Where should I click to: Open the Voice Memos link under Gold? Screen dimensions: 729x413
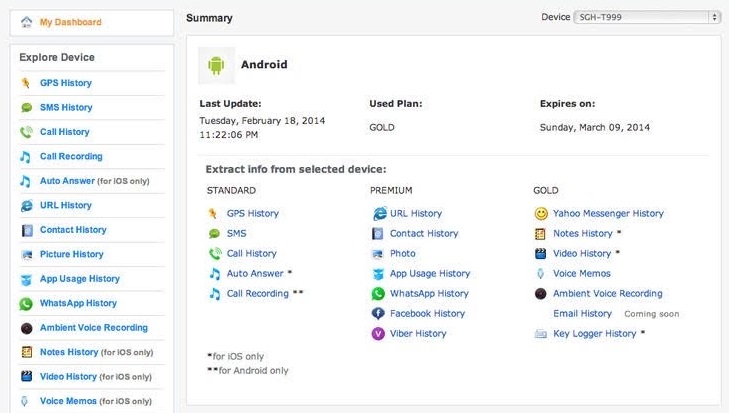581,274
